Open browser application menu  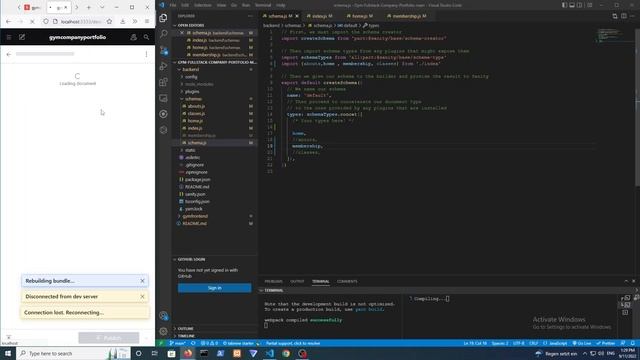point(147,21)
